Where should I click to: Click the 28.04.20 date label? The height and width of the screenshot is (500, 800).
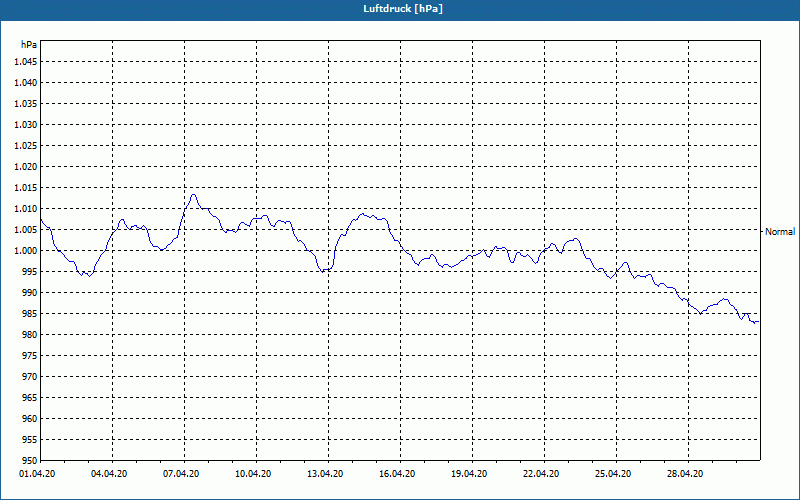click(x=685, y=474)
